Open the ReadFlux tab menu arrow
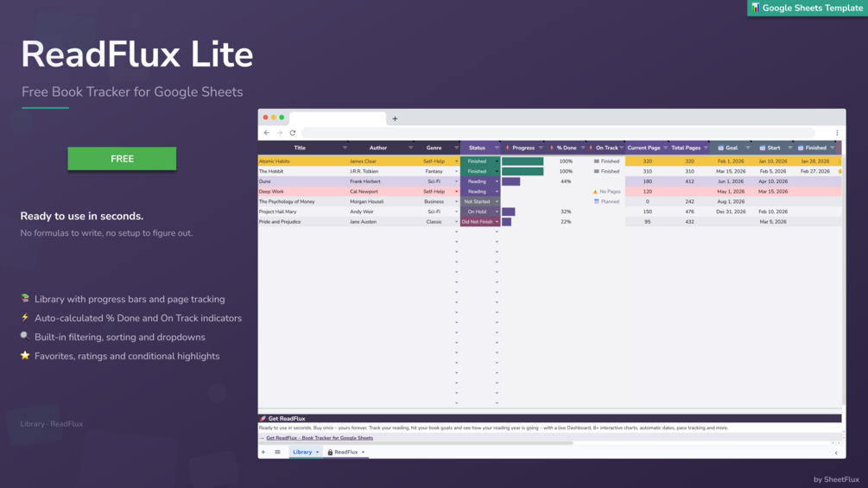This screenshot has width=868, height=488. pos(363,453)
